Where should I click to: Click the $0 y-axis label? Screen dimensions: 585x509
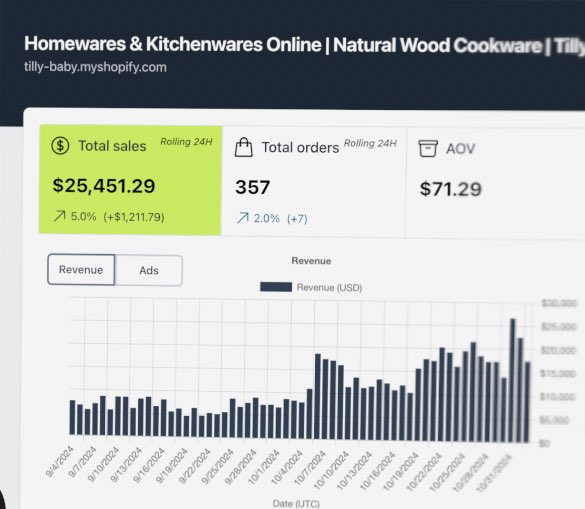pos(544,444)
